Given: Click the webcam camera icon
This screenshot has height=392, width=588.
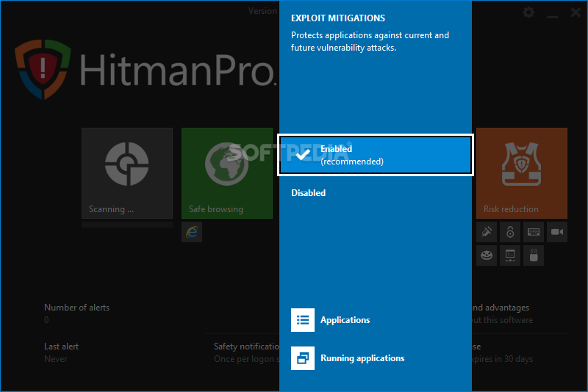Looking at the screenshot, I should (x=557, y=232).
